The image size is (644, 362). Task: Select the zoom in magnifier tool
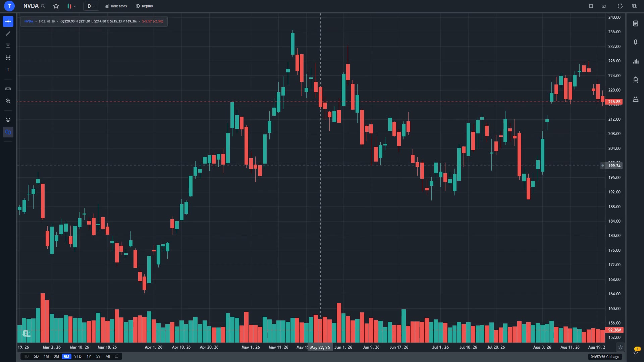8,101
